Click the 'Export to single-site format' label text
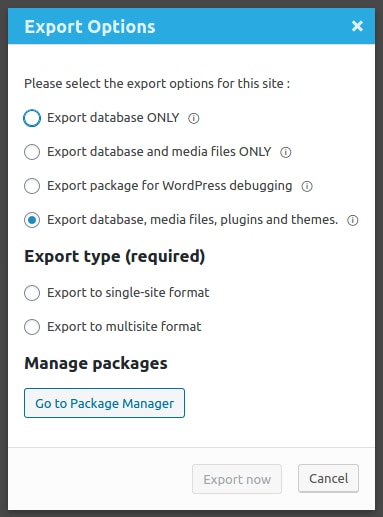Viewport: 383px width, 517px height. tap(128, 293)
